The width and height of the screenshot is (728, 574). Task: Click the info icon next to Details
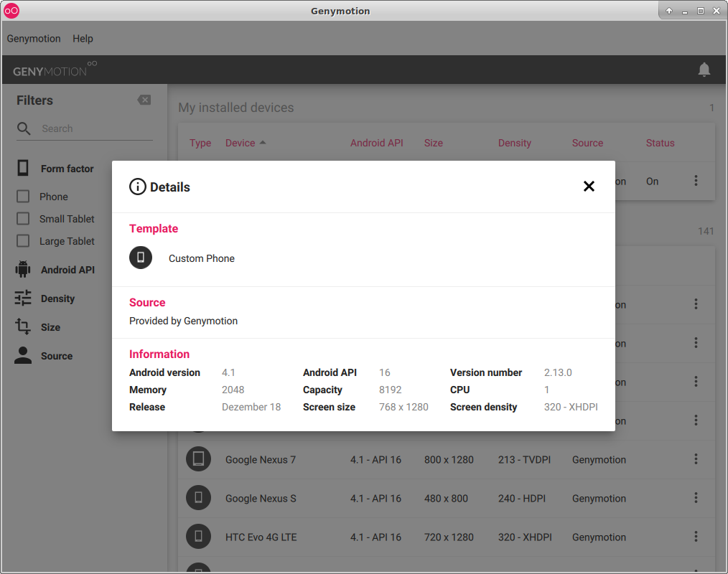[137, 187]
